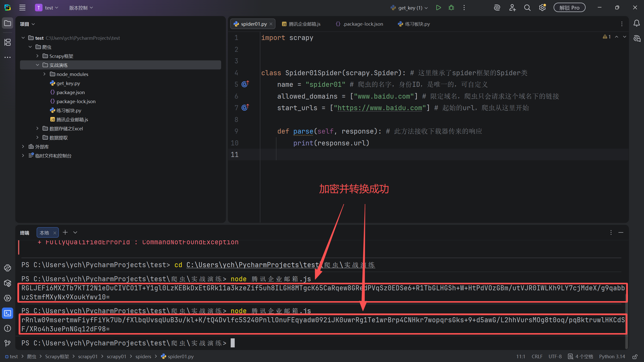
Task: Open the AI assistant swirl icon
Action: pyautogui.click(x=497, y=8)
